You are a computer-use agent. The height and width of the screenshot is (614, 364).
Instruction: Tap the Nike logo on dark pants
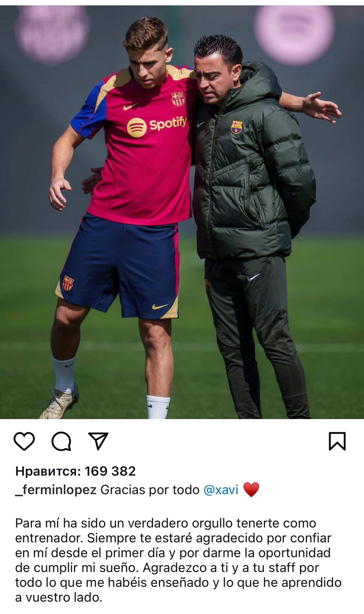[254, 277]
